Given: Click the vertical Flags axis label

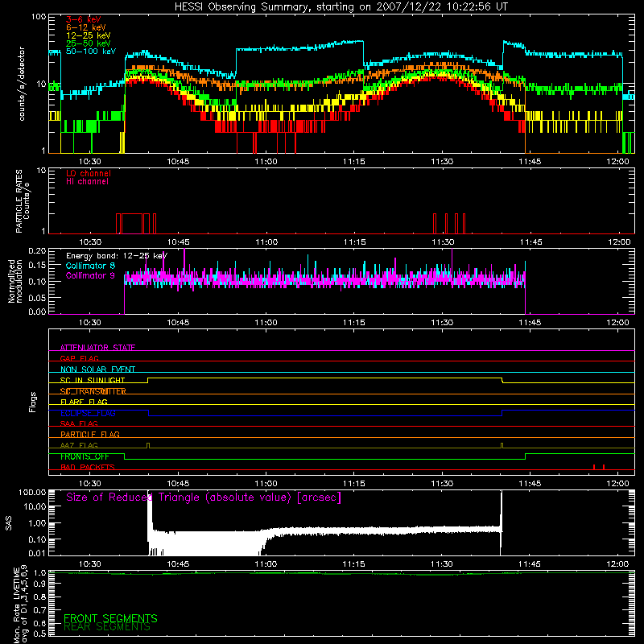Looking at the screenshot, I should click(33, 402).
